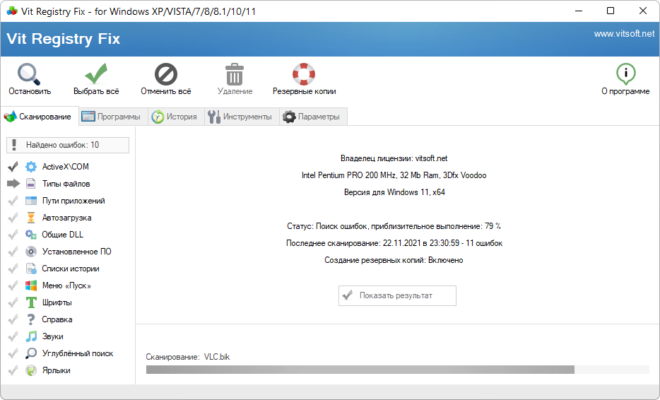The height and width of the screenshot is (400, 660).
Task: Toggle the Шрифты checkmark
Action: pos(13,302)
